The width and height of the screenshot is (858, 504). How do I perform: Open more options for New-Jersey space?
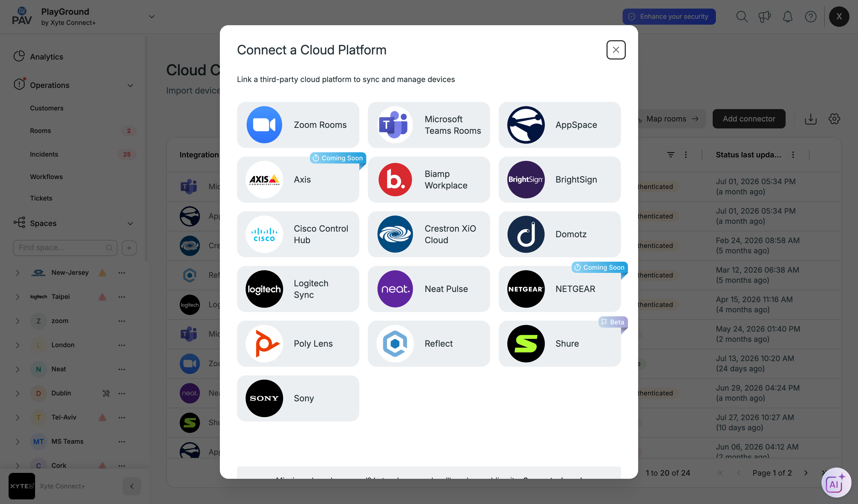(121, 273)
